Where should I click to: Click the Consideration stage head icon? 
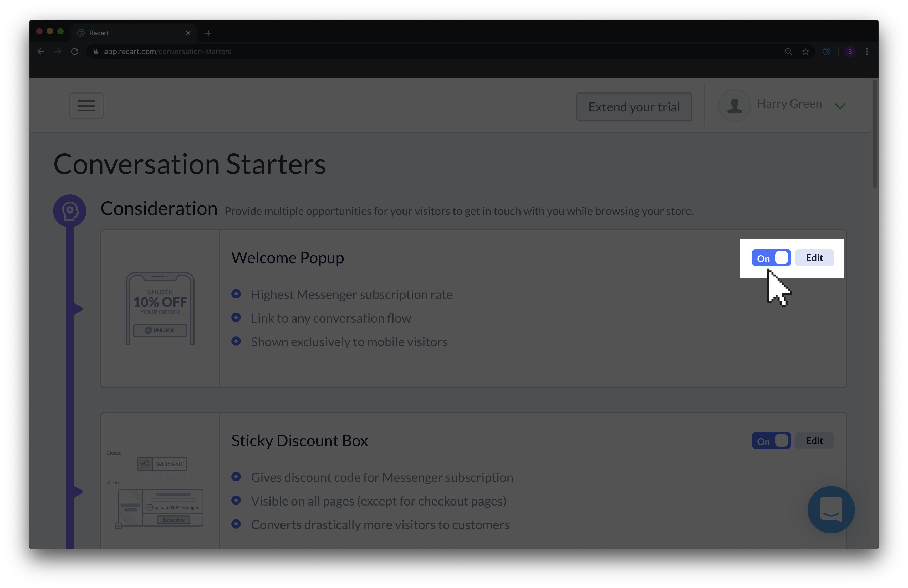pos(70,211)
